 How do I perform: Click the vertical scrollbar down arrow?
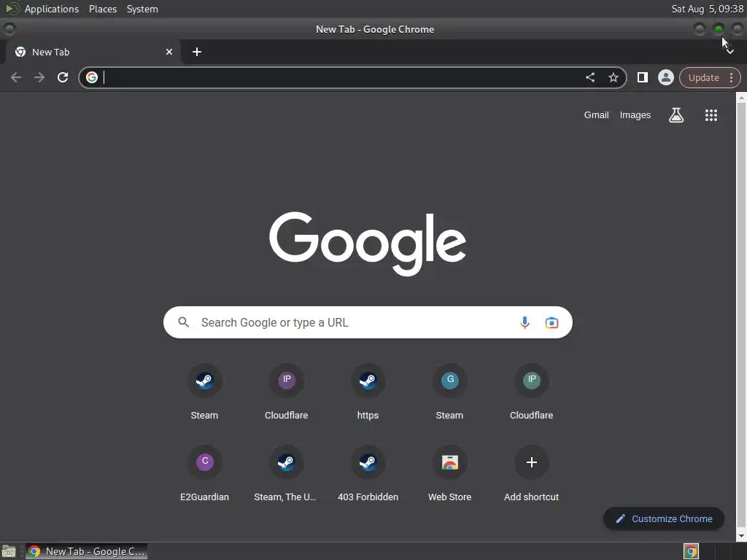tap(741, 536)
